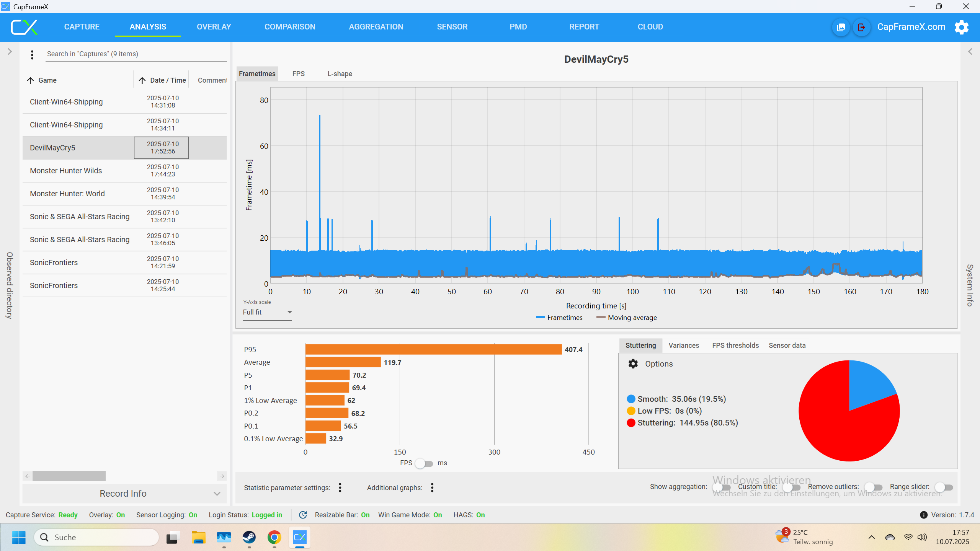Open Statistic parameter settings three-dot menu

(x=340, y=487)
